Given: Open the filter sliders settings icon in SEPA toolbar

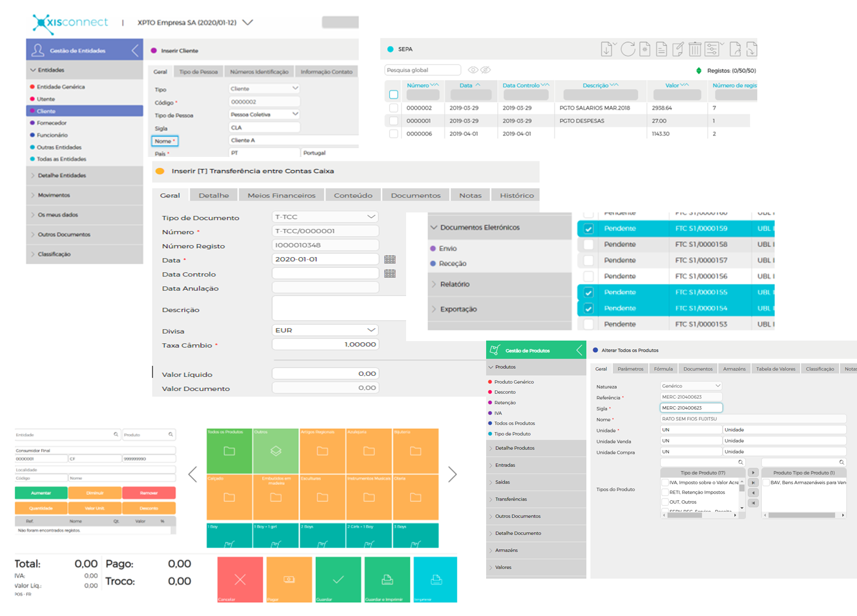Looking at the screenshot, I should (712, 50).
